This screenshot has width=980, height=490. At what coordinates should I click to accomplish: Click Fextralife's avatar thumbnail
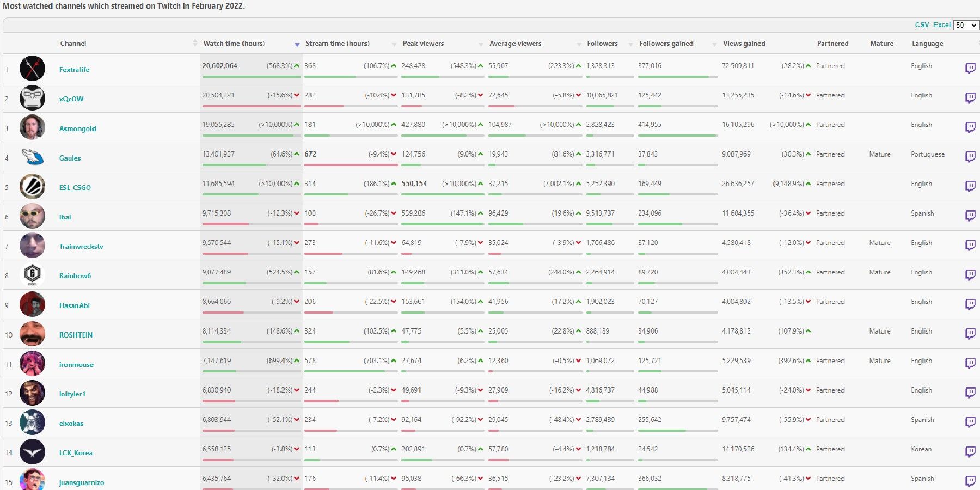32,69
